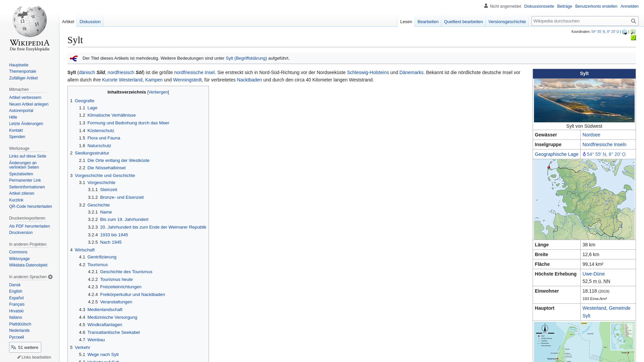Click Quelltext bearbeiten menu tab
The width and height of the screenshot is (644, 362).
[463, 21]
